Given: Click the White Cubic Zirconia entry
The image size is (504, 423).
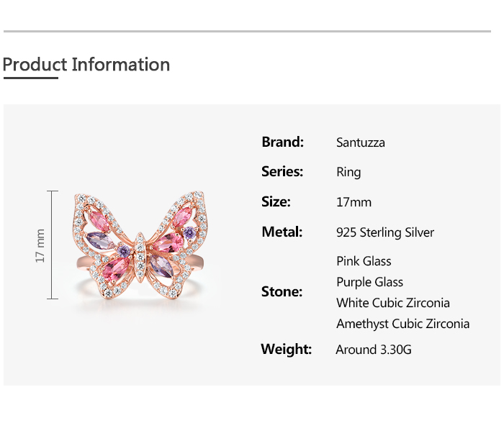Looking at the screenshot, I should 392,303.
